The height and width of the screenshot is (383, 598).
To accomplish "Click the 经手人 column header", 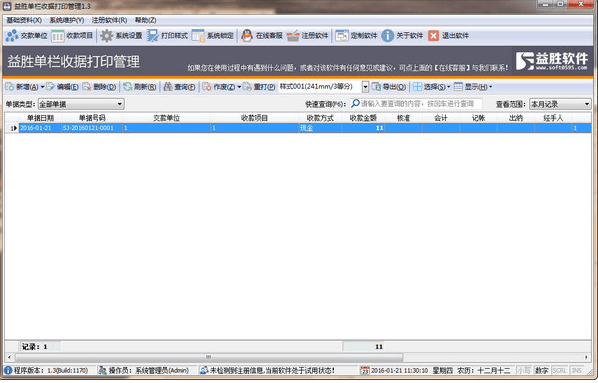I will click(553, 118).
